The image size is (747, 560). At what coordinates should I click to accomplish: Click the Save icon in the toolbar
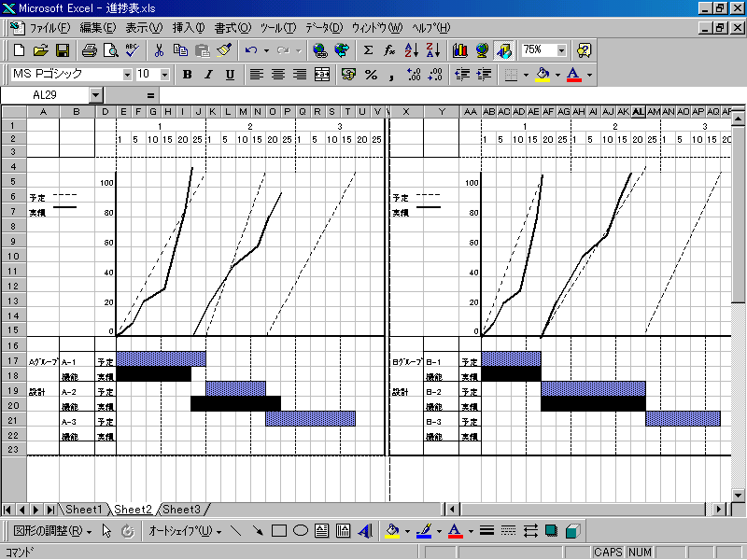click(x=63, y=49)
